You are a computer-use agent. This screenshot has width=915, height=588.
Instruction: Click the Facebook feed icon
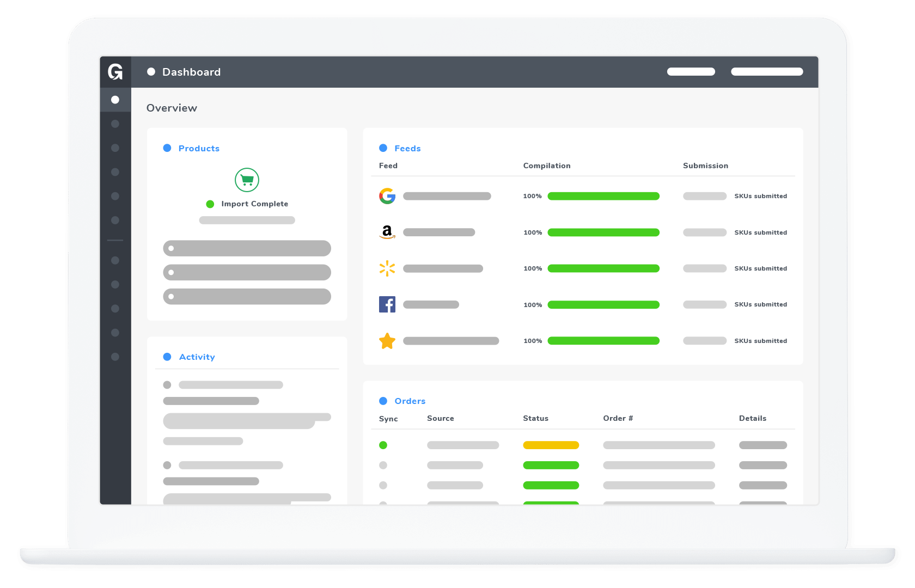[x=387, y=304]
